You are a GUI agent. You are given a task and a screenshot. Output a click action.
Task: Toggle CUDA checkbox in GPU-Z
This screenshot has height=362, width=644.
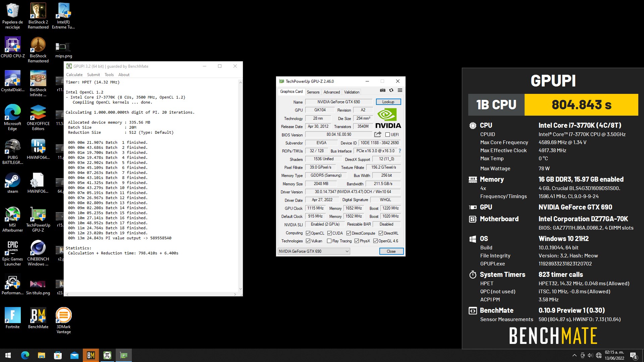pyautogui.click(x=329, y=233)
